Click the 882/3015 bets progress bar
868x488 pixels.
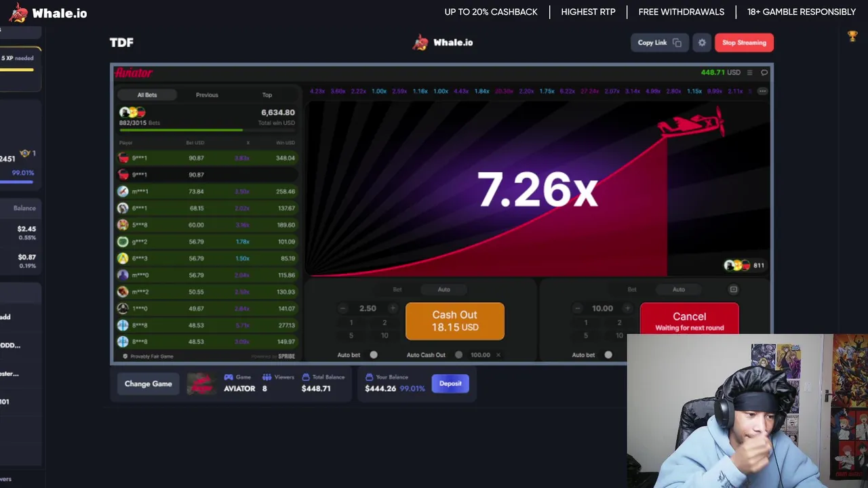[208, 129]
